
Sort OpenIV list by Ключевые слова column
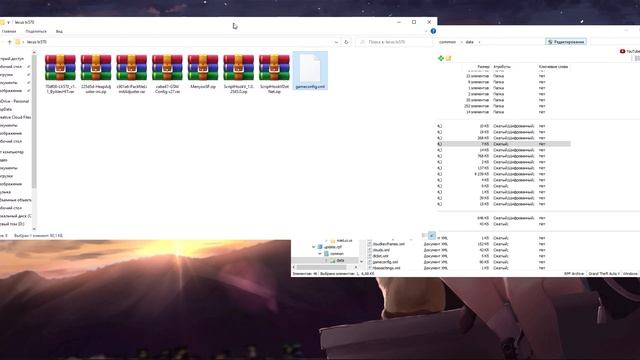(553, 67)
